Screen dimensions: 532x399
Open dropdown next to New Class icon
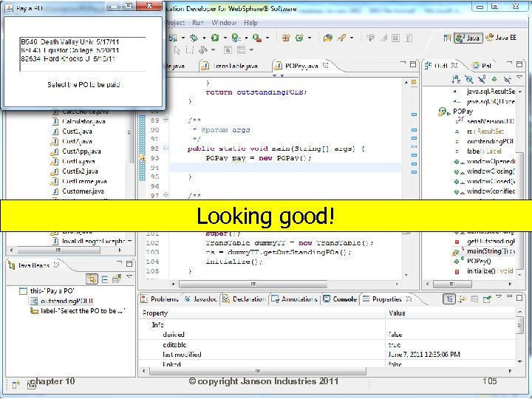click(310, 38)
